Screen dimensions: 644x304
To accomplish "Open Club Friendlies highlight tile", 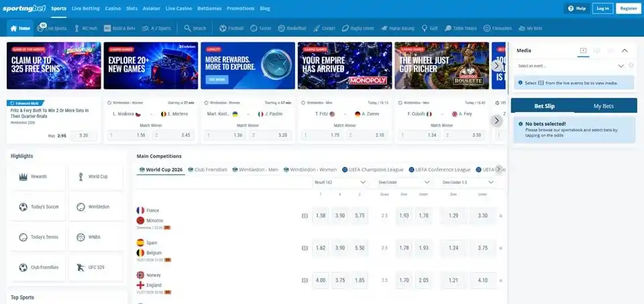I will [38, 268].
